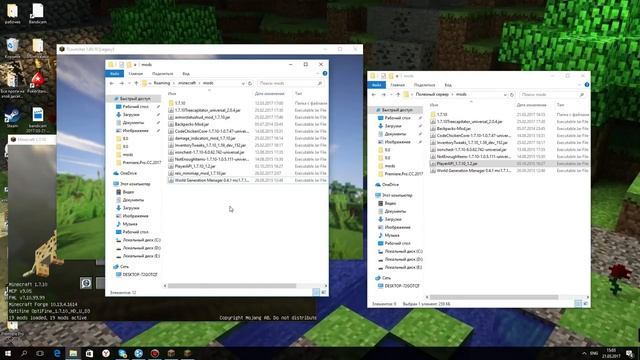Viewport: 640px width, 360px height.
Task: Select reis_minimap_mod_1.7.10.jar in Roaming window
Action: pyautogui.click(x=200, y=173)
